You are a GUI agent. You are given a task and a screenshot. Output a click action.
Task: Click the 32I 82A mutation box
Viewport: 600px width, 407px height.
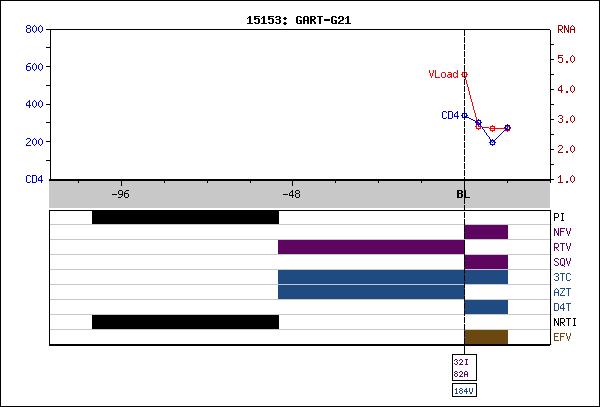point(460,367)
